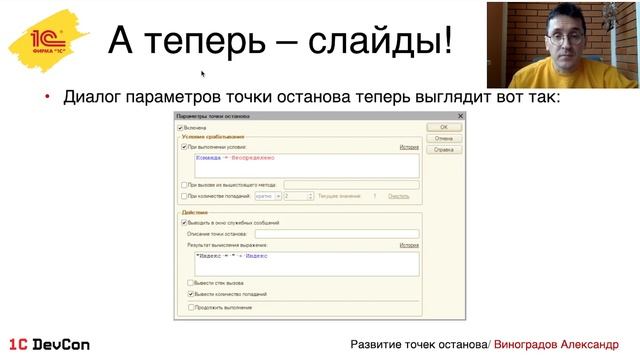Click the 'Очистить' link
This screenshot has height=360, width=640.
[399, 196]
